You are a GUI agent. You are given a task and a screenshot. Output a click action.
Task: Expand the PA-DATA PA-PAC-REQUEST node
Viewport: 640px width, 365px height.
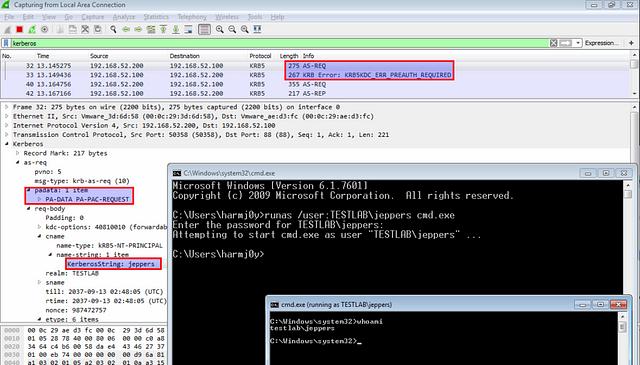[x=40, y=199]
